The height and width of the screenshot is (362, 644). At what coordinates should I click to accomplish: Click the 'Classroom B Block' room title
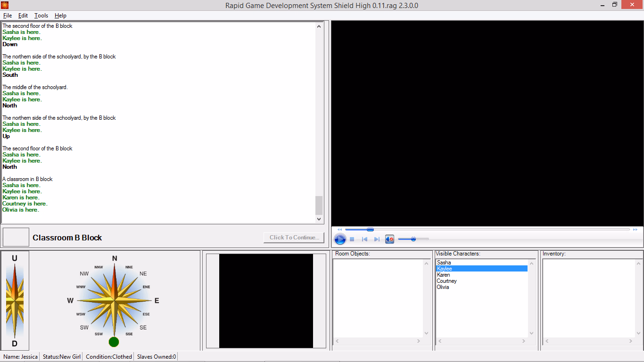67,238
